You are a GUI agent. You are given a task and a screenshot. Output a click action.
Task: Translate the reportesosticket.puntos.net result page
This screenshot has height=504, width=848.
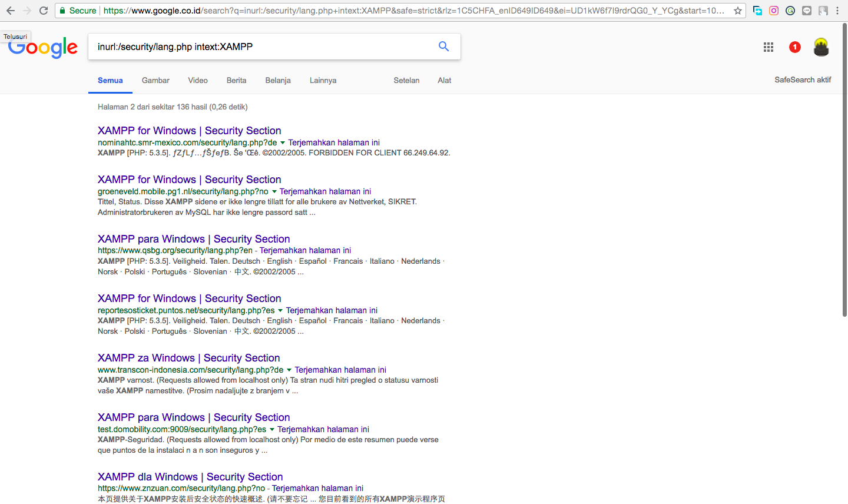(x=332, y=310)
